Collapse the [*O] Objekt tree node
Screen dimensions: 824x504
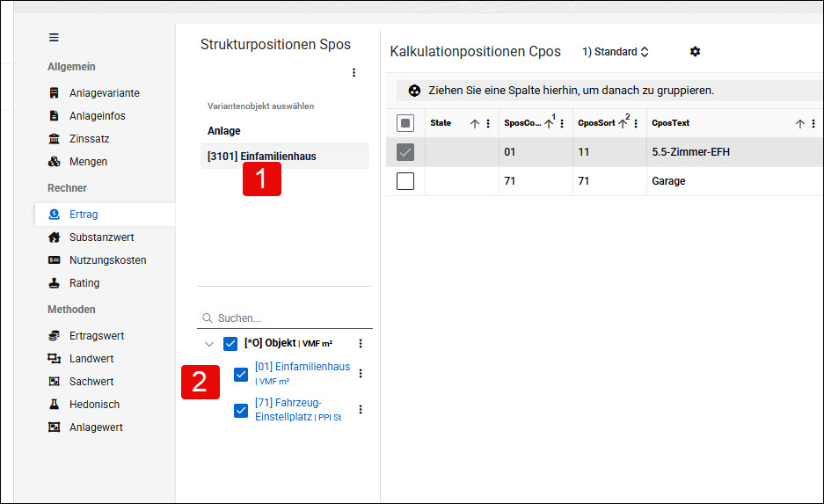209,344
